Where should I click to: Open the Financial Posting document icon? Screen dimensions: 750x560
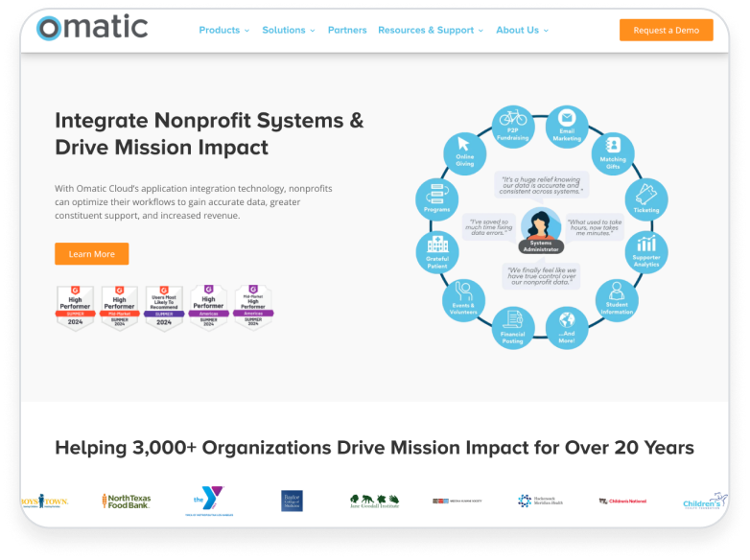coord(513,328)
